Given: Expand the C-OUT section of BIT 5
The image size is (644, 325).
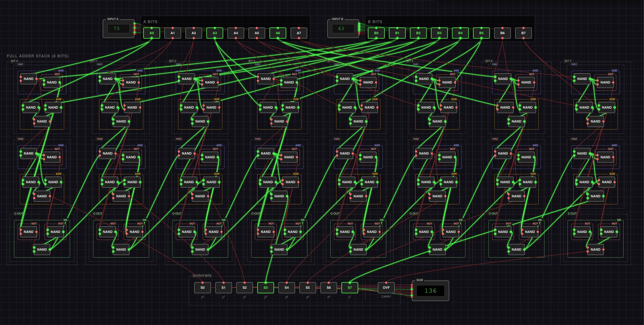Looking at the screenshot, I should click(413, 213).
